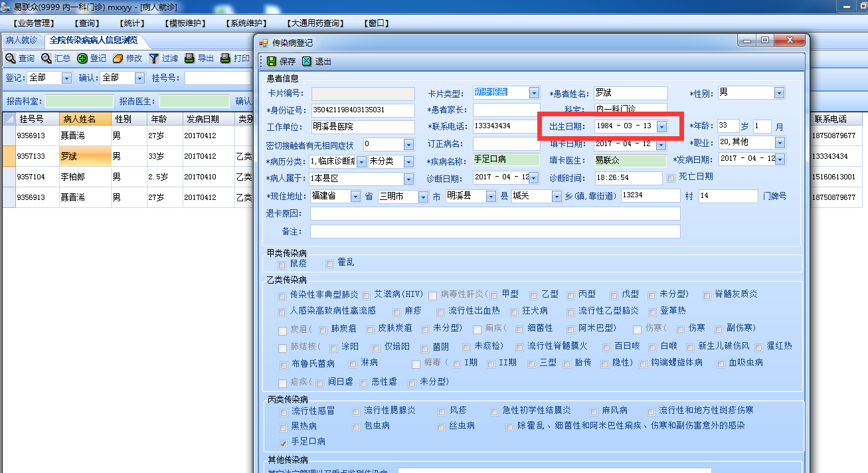
Task: Open the 城关 township dropdown
Action: [x=556, y=197]
